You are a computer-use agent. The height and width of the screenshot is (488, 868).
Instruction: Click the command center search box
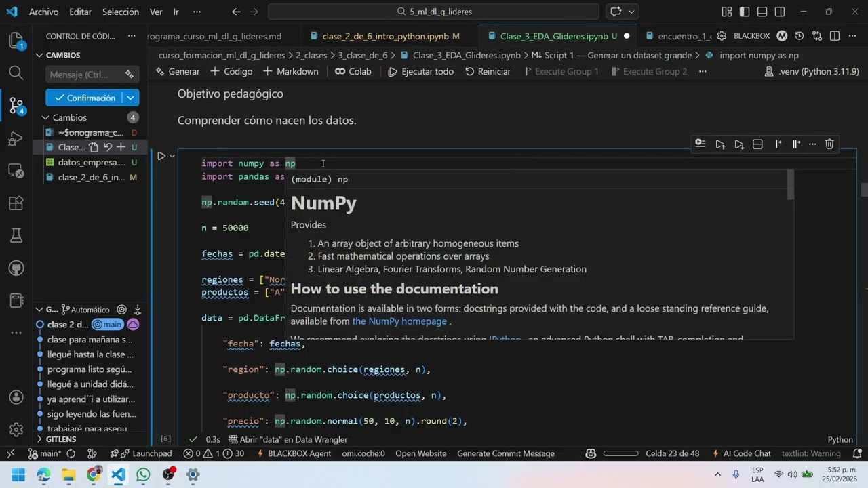[433, 12]
